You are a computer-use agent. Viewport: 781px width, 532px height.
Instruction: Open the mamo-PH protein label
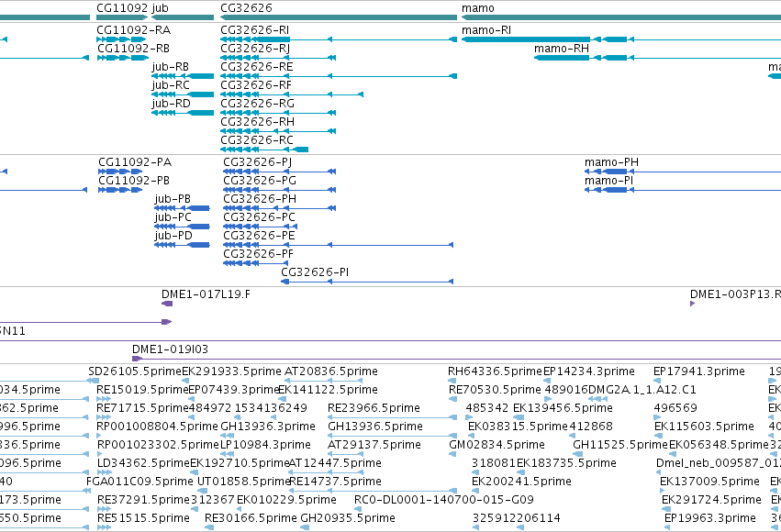(x=611, y=162)
